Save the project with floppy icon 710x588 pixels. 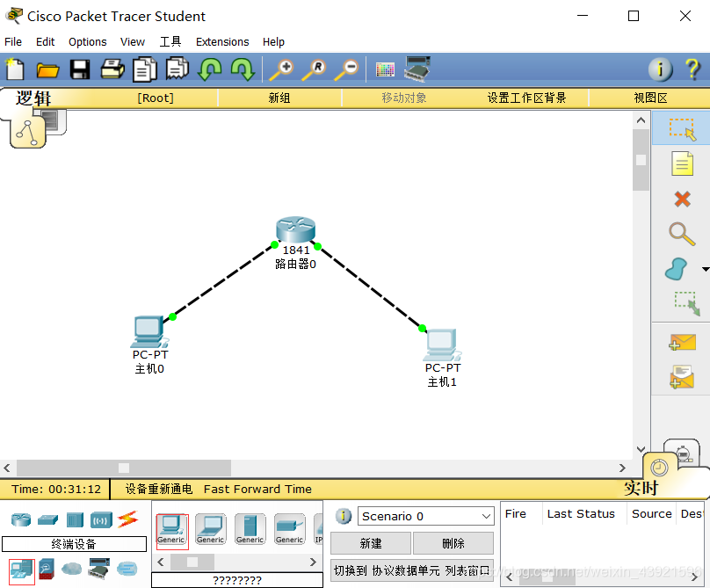pos(80,69)
